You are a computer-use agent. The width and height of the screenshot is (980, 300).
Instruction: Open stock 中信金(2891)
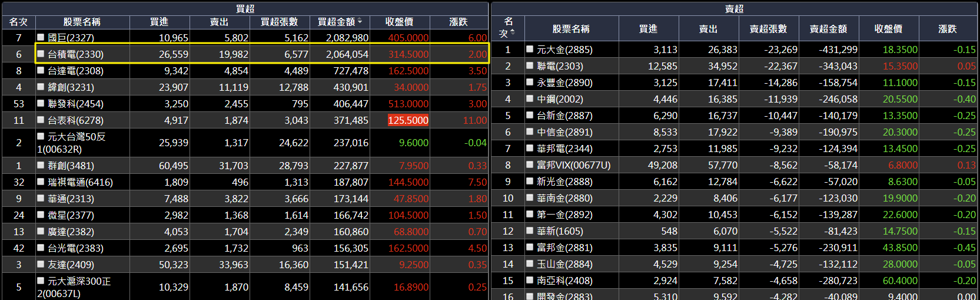click(x=564, y=132)
